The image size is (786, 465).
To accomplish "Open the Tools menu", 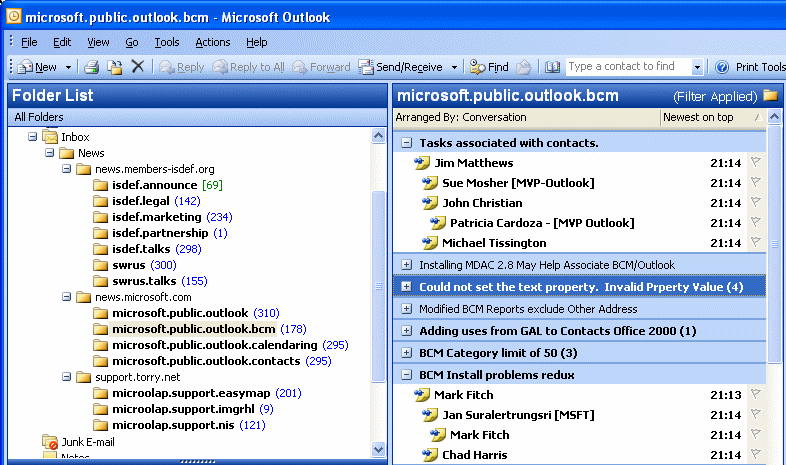I will [166, 42].
